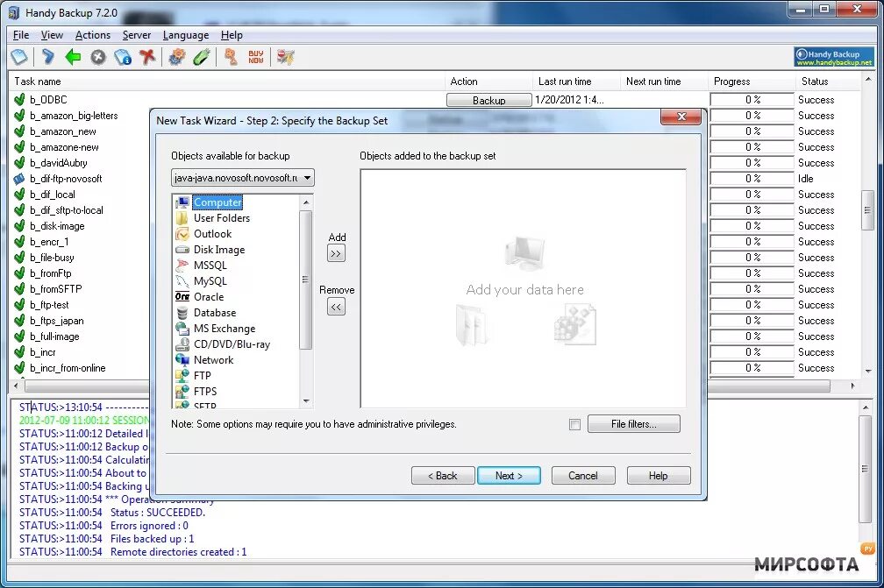Select the b_amazon_big-letters task
Screen dimensions: 884x588
74,116
